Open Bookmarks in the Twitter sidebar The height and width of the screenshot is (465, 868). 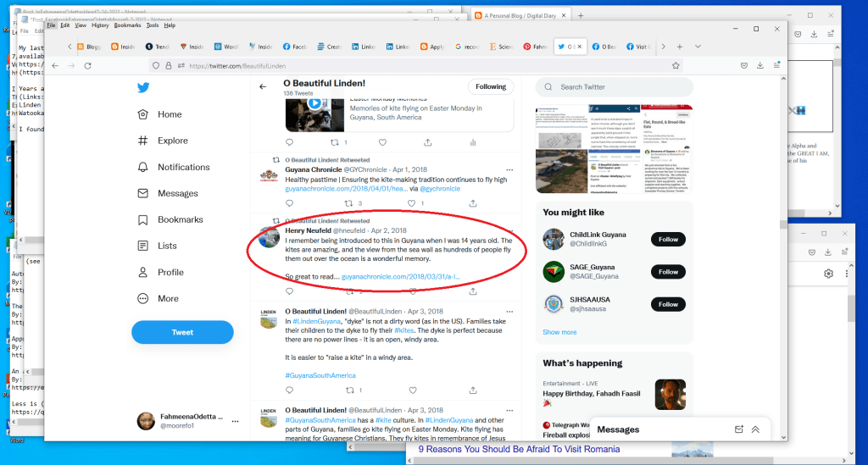[143, 219]
